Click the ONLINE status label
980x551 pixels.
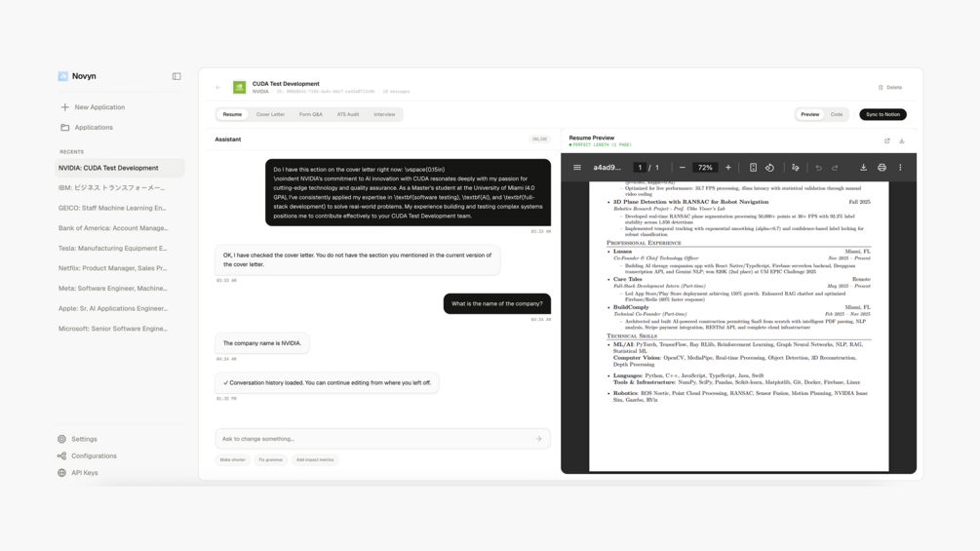tap(539, 139)
